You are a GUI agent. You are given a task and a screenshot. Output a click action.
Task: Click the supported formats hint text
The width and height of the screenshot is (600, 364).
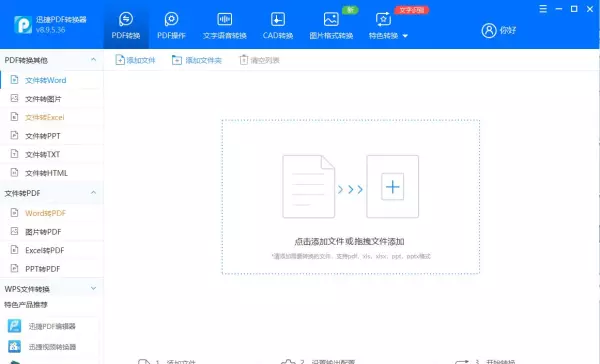point(351,256)
